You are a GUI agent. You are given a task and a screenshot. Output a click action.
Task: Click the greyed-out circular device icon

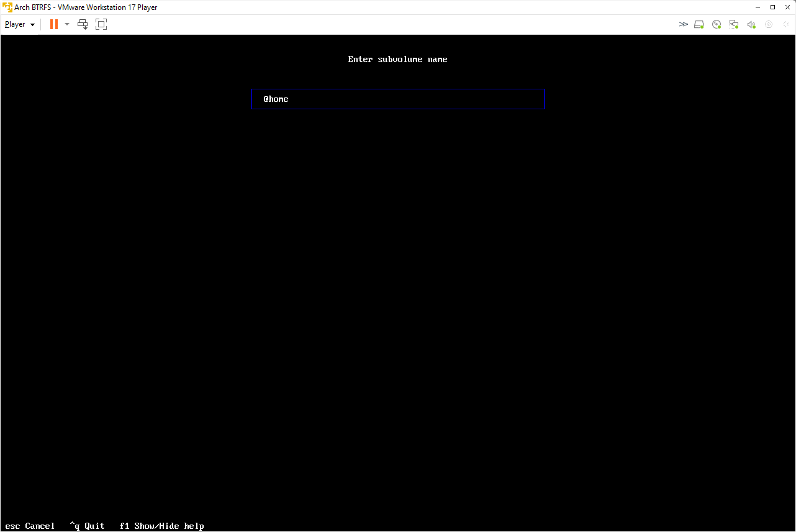[769, 24]
